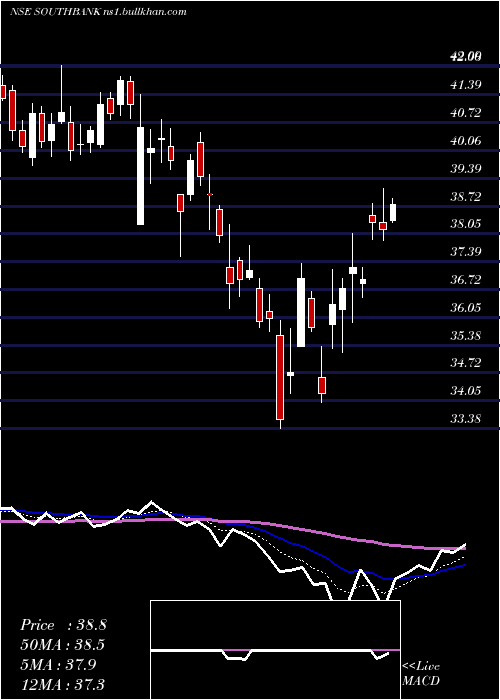The height and width of the screenshot is (700, 500).
Task: Click the 38.05 price axis label
Action: [x=465, y=224]
